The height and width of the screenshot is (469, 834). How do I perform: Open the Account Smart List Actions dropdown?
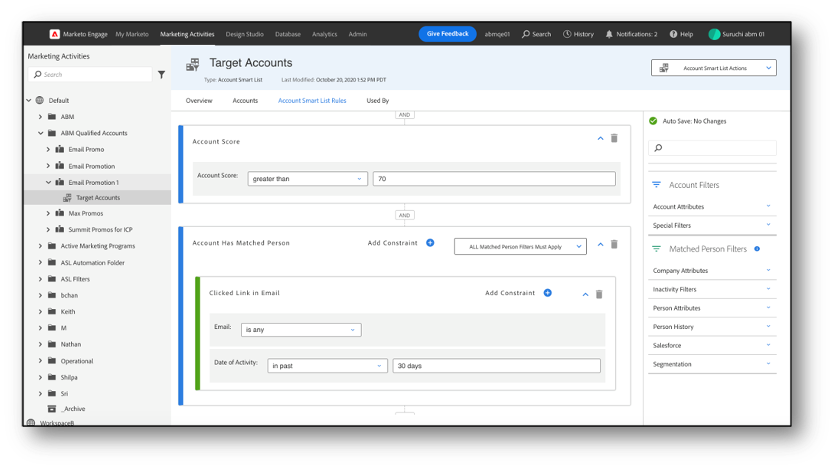tap(713, 68)
